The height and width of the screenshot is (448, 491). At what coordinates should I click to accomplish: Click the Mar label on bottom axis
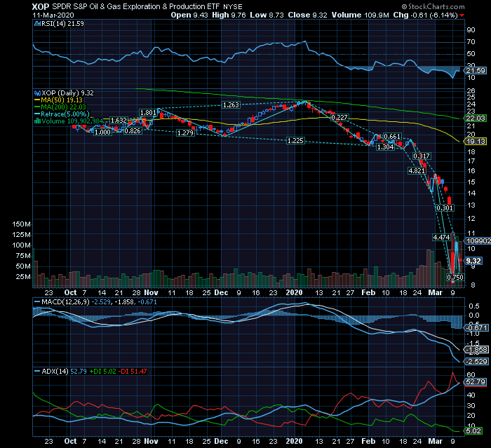pyautogui.click(x=436, y=442)
